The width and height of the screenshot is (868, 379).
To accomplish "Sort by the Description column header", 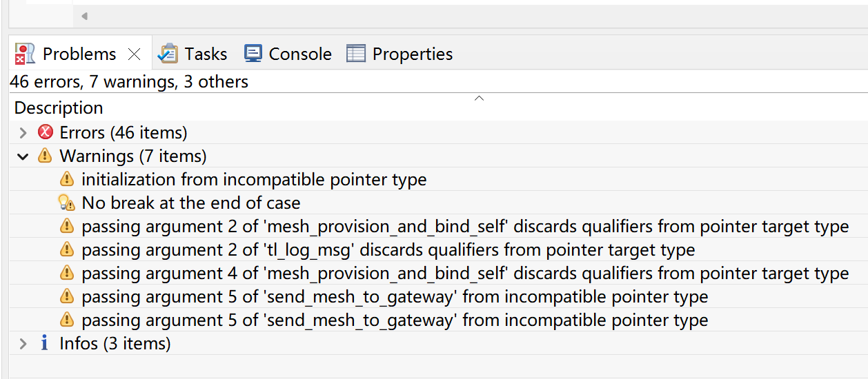I will (59, 107).
